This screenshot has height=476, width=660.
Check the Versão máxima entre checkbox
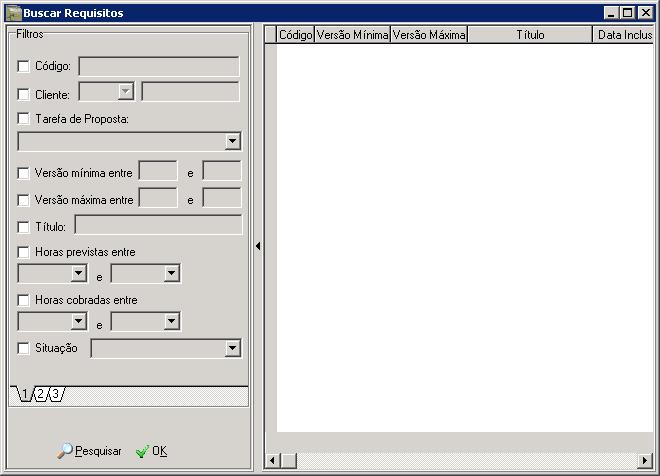tap(24, 200)
